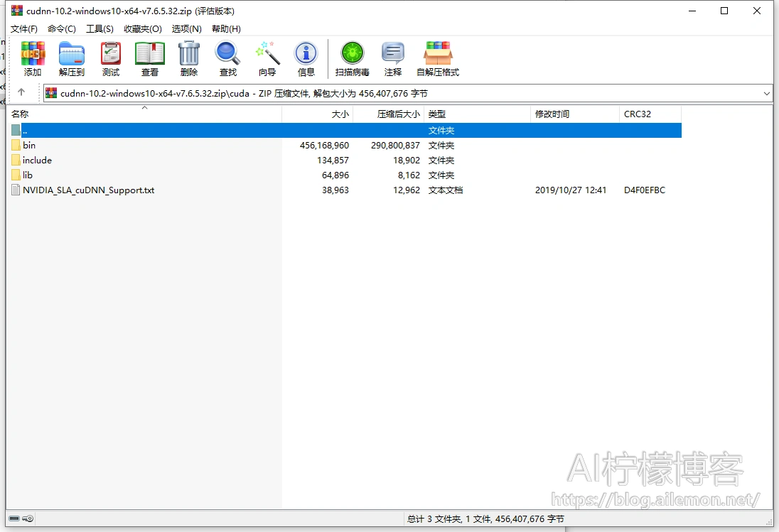Click the lib folder icon
Viewport: 779px width, 532px height.
pos(16,175)
